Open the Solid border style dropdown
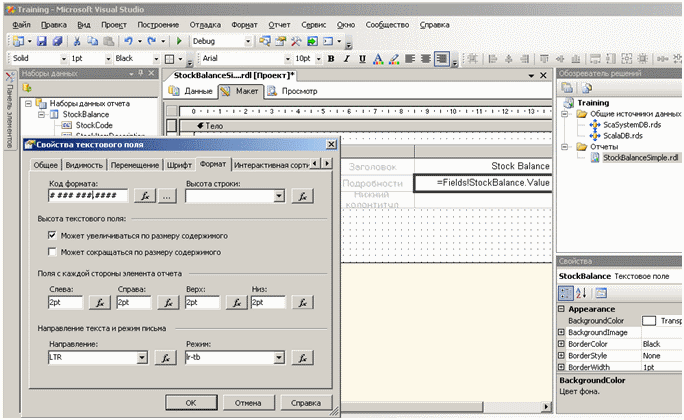The height and width of the screenshot is (420, 684). coord(64,59)
